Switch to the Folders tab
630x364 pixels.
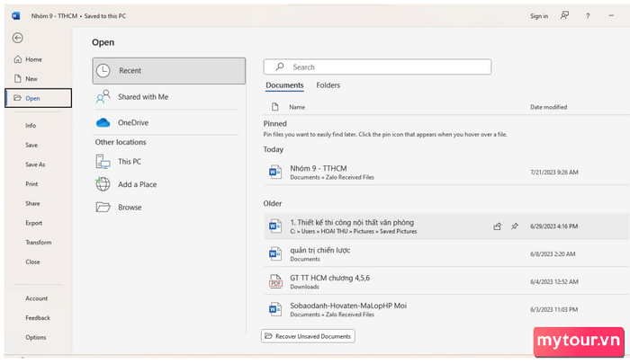click(328, 85)
